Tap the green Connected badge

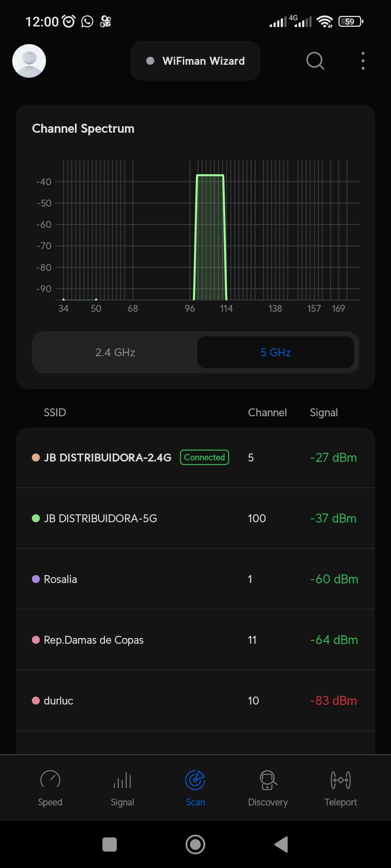(x=205, y=458)
